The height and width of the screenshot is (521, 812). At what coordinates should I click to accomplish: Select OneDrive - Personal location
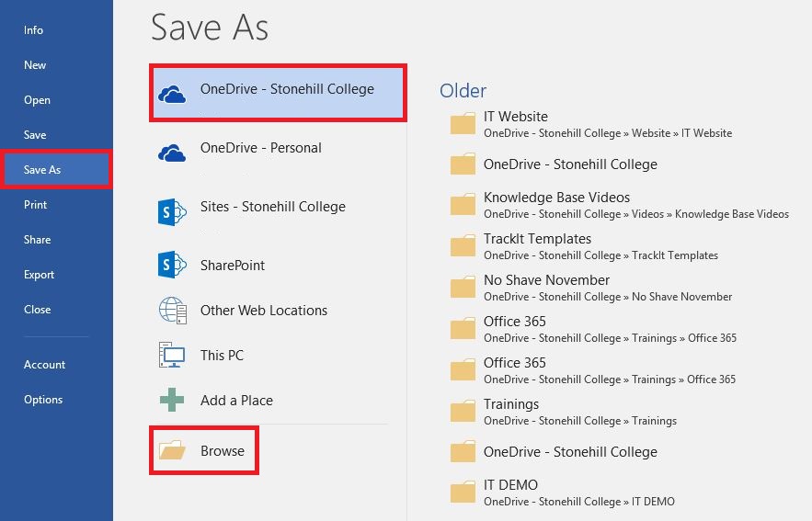point(278,152)
